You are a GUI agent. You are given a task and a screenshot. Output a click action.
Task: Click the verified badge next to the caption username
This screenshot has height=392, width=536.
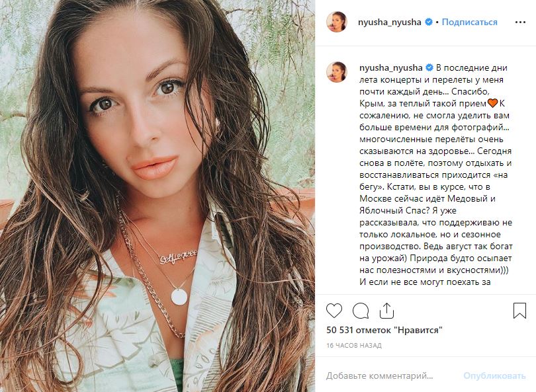pos(429,67)
